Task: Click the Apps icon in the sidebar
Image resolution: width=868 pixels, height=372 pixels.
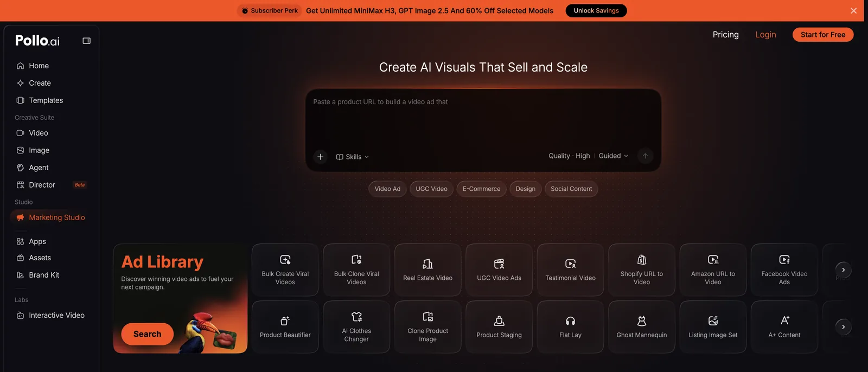Action: tap(20, 241)
